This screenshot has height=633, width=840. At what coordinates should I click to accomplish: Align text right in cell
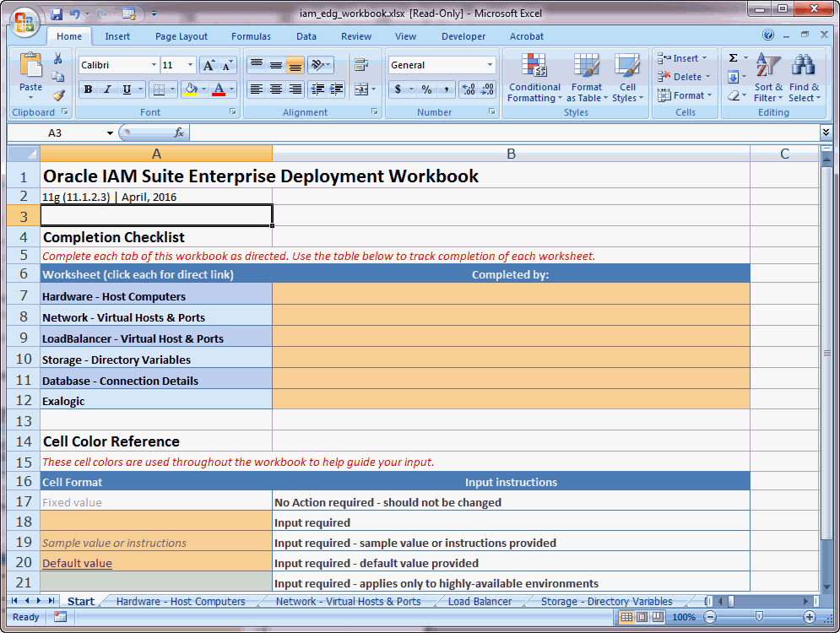(x=295, y=89)
